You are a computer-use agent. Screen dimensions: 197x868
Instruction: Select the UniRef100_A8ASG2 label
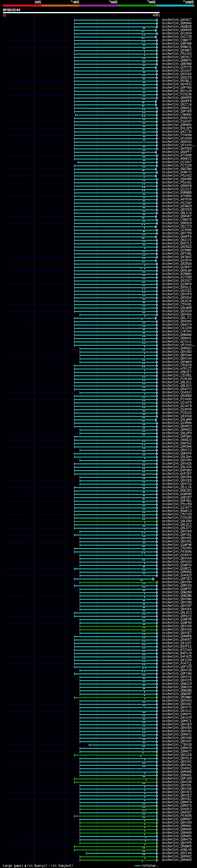click(176, 443)
